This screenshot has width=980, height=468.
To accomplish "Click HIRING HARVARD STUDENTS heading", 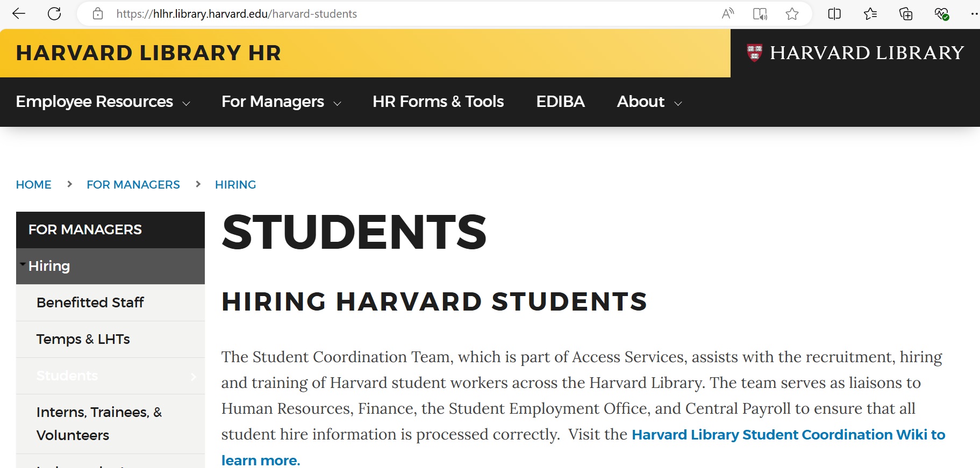I will coord(434,301).
